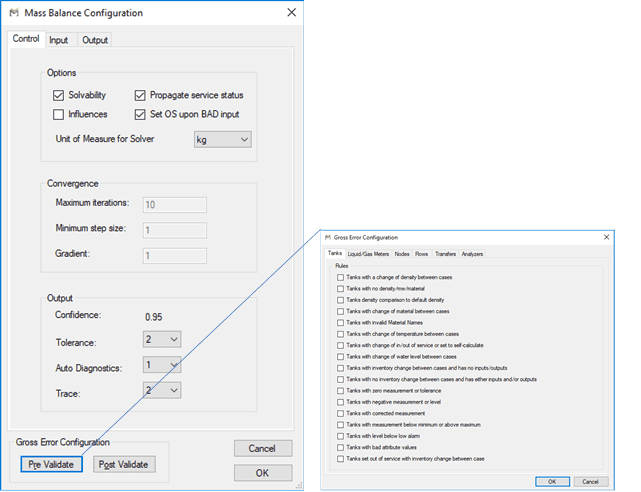Check Tanks with bad attribute values

[x=340, y=448]
